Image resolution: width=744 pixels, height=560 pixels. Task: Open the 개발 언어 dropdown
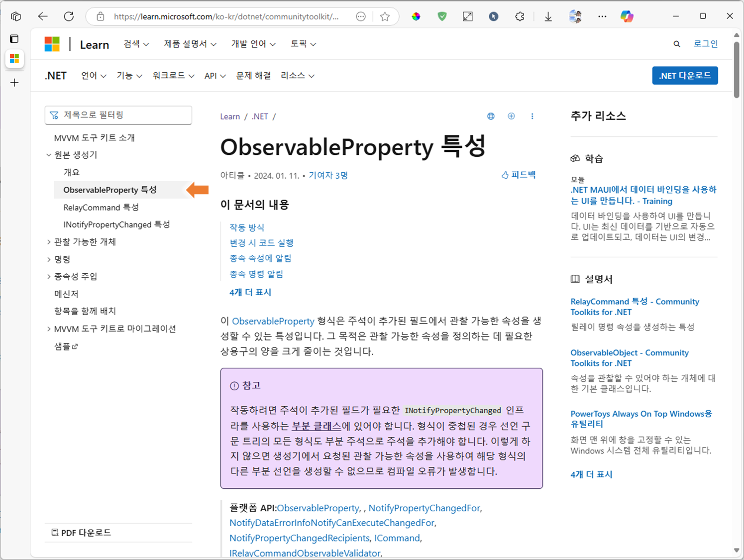click(x=253, y=44)
